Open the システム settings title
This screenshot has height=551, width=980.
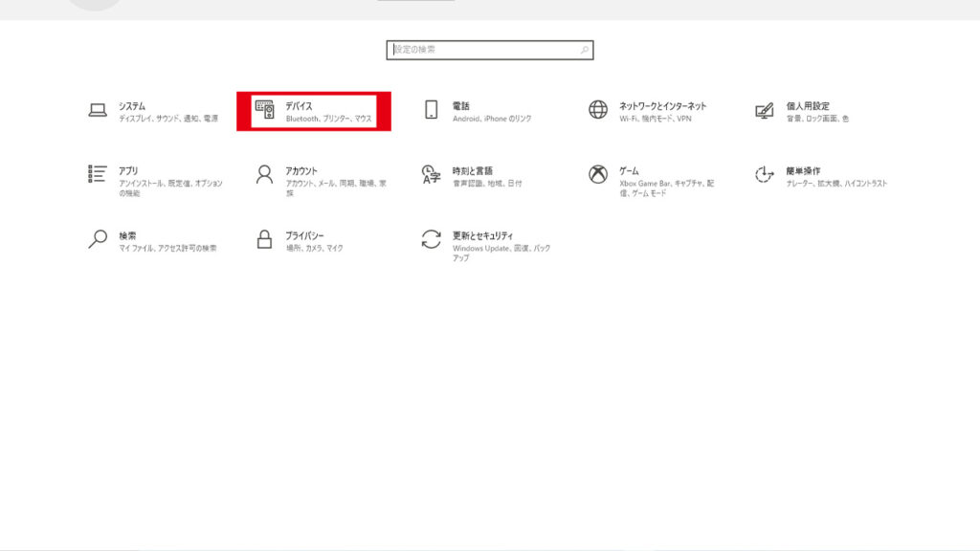[x=132, y=106]
